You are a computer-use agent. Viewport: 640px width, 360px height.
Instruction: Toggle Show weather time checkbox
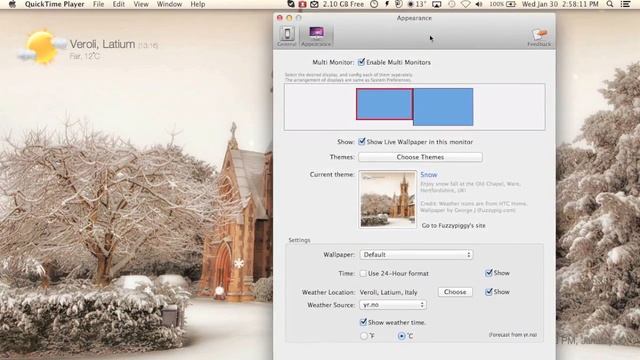pos(363,322)
